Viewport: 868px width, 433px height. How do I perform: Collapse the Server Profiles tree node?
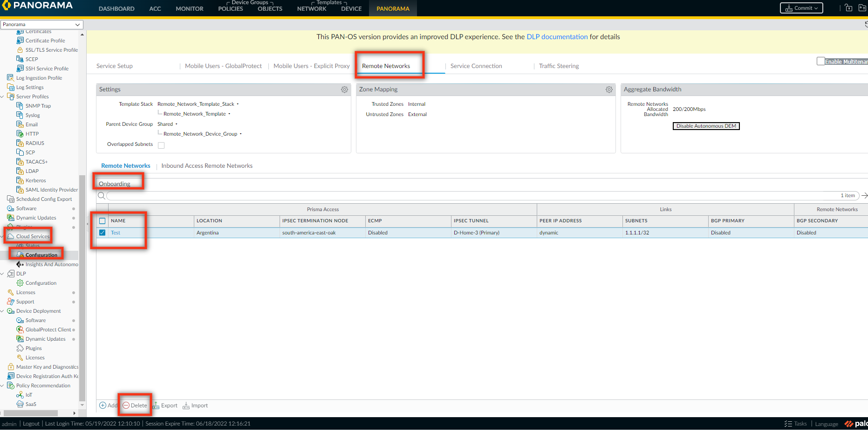(x=3, y=96)
